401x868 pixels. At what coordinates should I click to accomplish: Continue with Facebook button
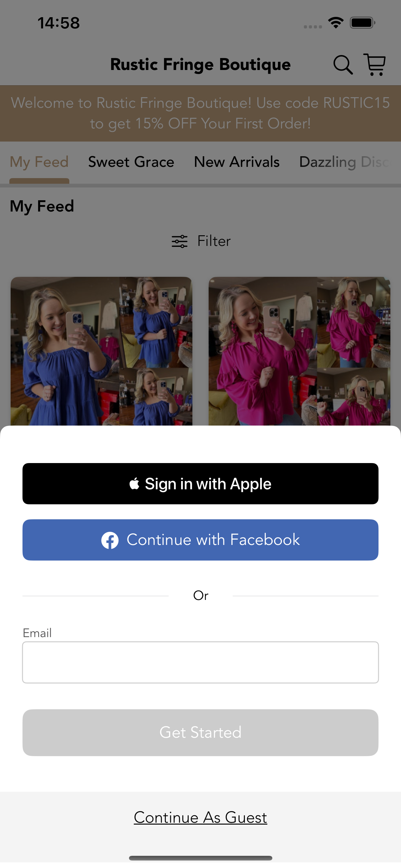pos(200,540)
